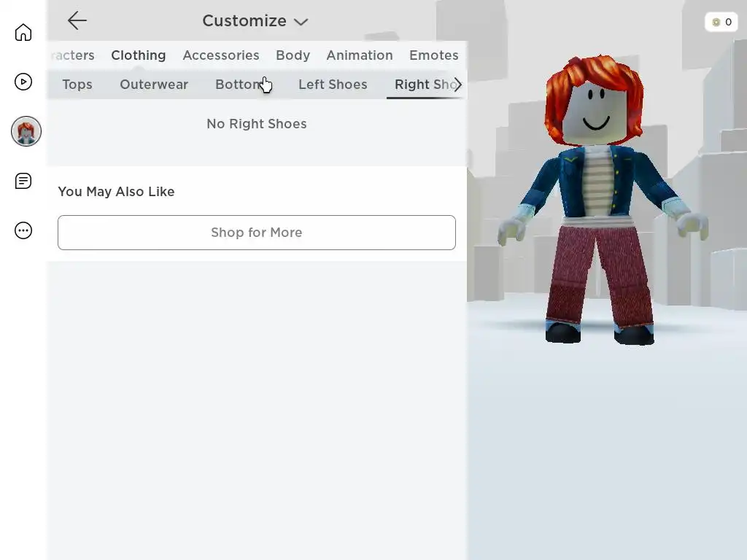The image size is (747, 560).
Task: Click the 'You May Also Like' heading
Action: (x=116, y=192)
